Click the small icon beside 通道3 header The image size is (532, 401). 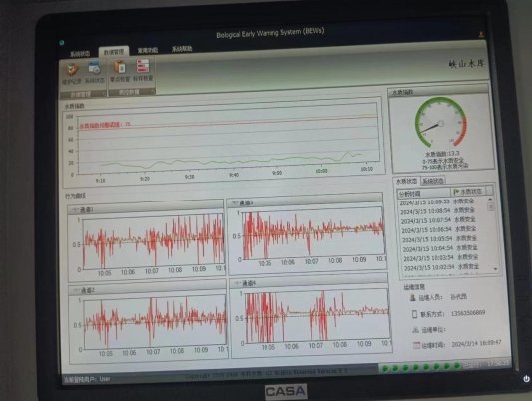[x=235, y=203]
